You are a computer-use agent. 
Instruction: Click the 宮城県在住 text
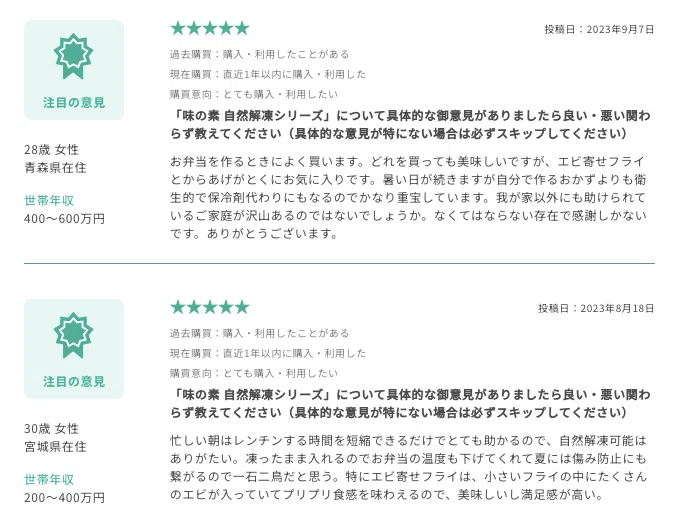tap(55, 447)
